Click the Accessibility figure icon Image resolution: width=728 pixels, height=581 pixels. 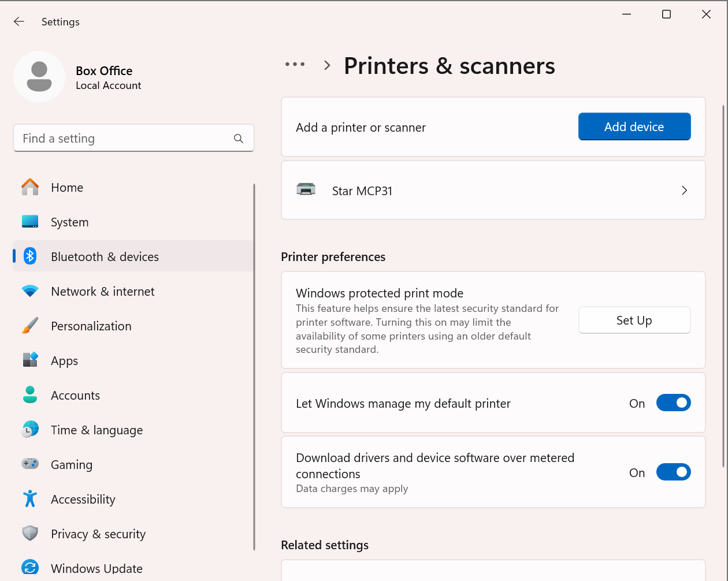30,499
